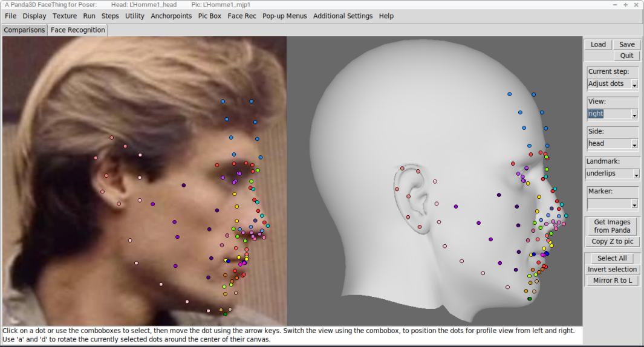Screen dimensions: 644x347
Task: Open the Side dropdown showing head
Action: (613, 144)
